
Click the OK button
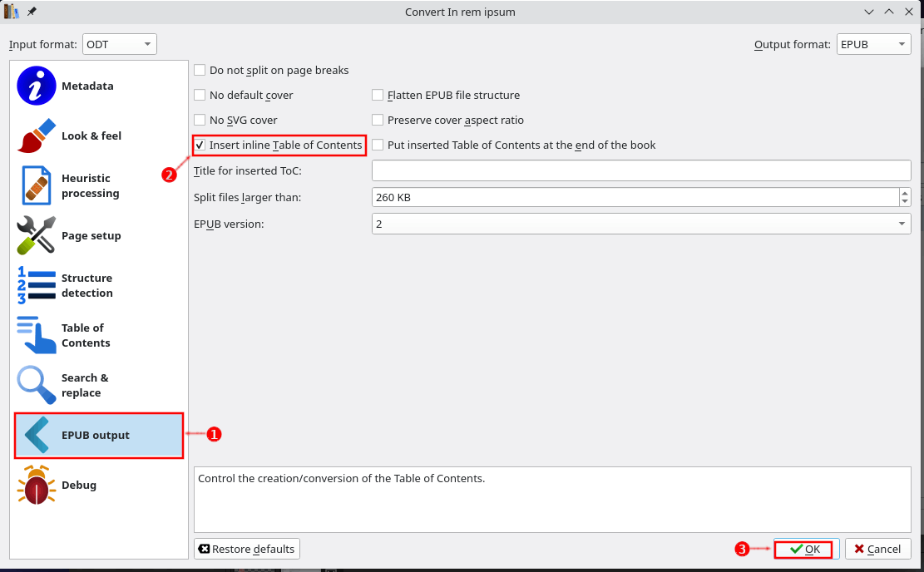(x=805, y=550)
